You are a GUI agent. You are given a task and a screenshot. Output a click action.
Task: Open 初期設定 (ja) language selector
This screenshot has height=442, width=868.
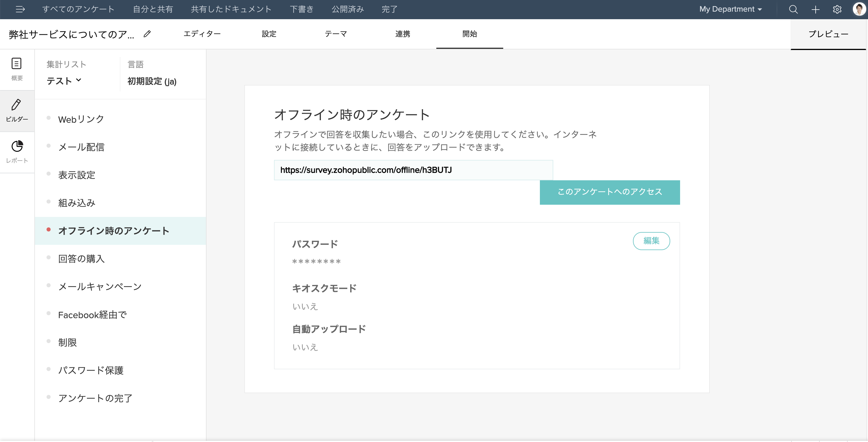[152, 81]
